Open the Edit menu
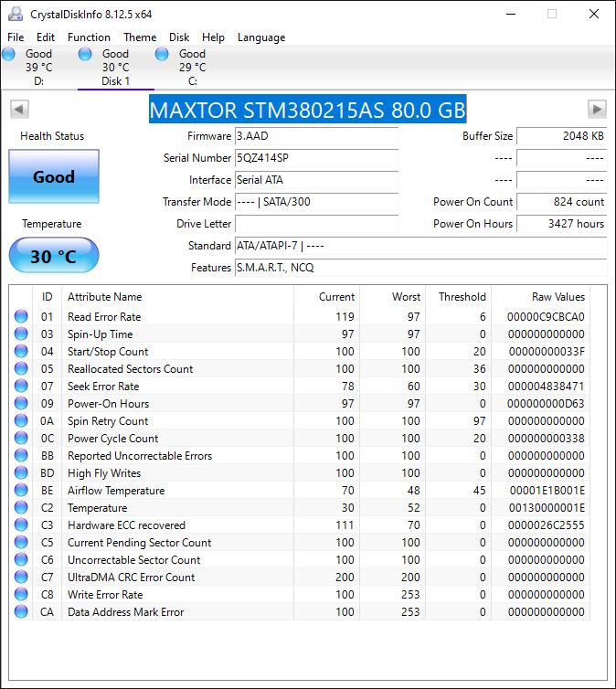The width and height of the screenshot is (616, 689). pyautogui.click(x=46, y=37)
